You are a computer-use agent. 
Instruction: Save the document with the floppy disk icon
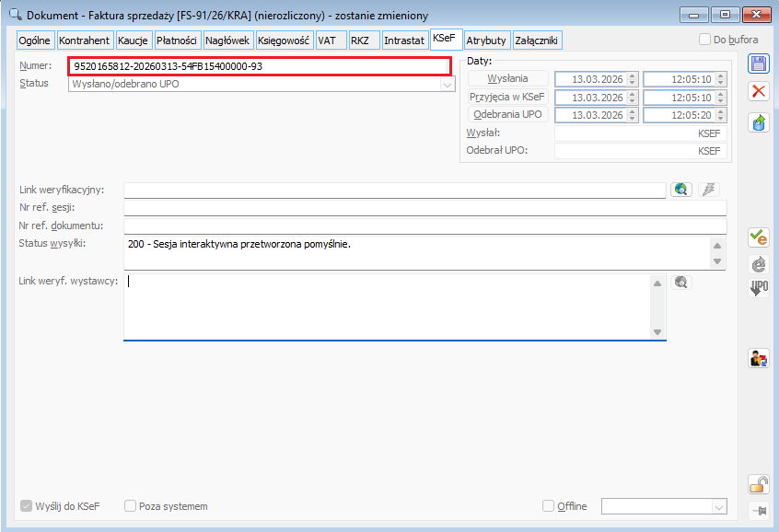[x=759, y=64]
